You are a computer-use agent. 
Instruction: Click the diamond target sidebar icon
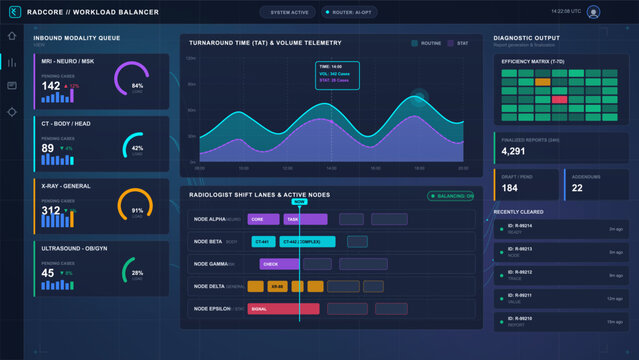click(x=12, y=112)
